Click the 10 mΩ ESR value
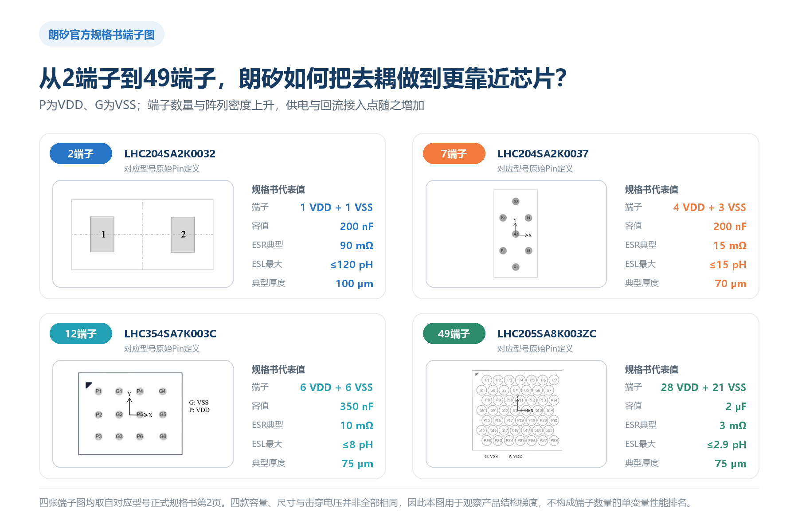The height and width of the screenshot is (532, 798). point(356,426)
